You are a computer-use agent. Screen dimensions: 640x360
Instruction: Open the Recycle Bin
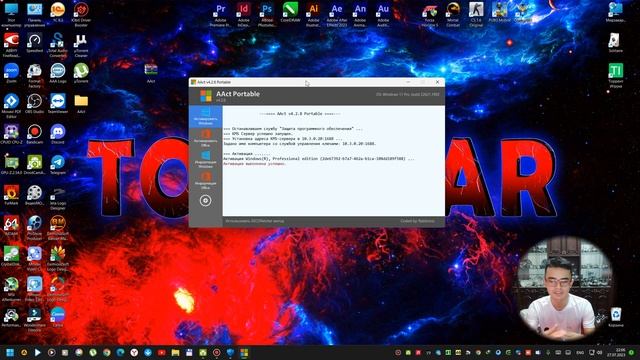pyautogui.click(x=616, y=317)
